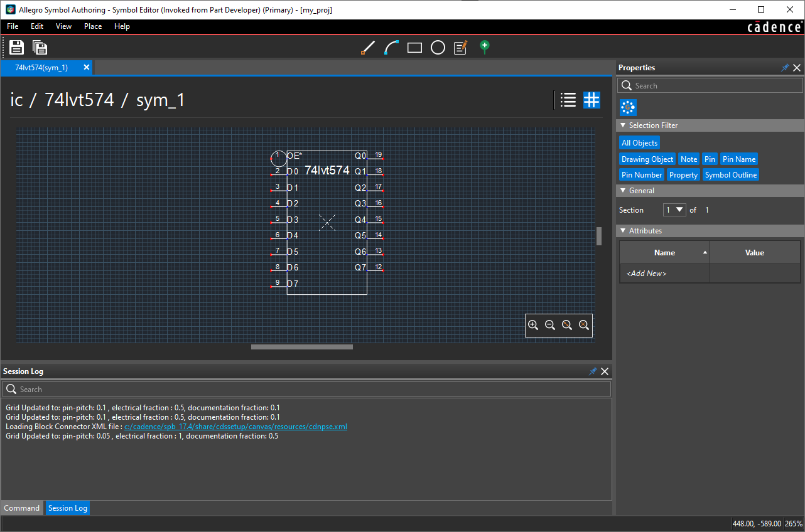Toggle the Drawing Object selection filter
Viewport: 805px width, 532px height.
pyautogui.click(x=647, y=159)
